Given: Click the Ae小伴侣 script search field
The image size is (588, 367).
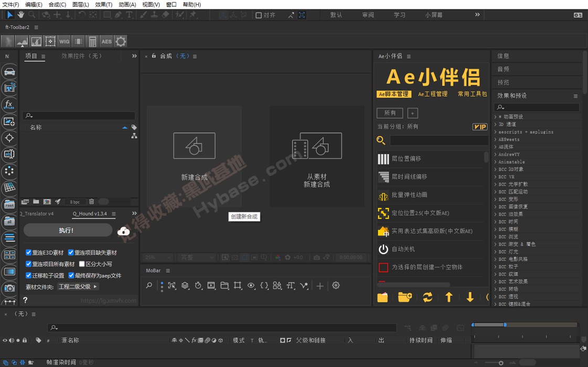Looking at the screenshot, I should point(439,140).
